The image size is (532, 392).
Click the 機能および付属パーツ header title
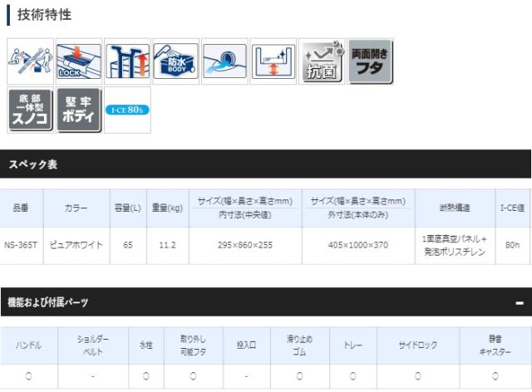coord(48,301)
